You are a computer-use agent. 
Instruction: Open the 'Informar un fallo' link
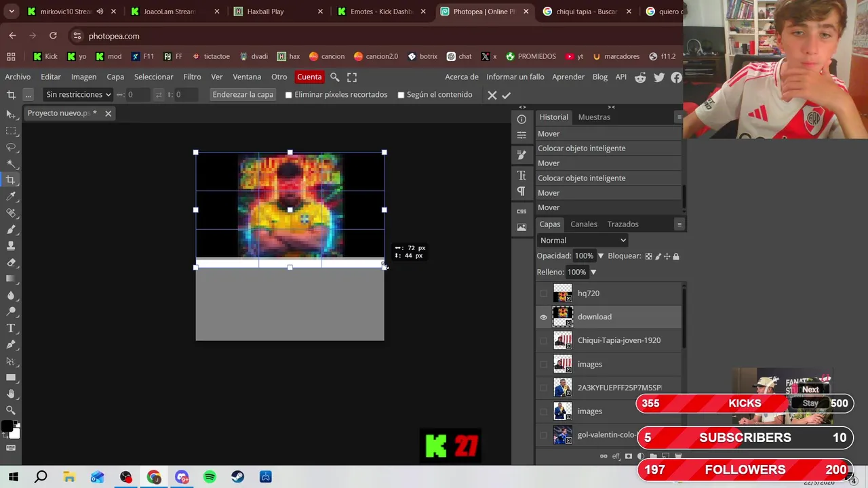[515, 77]
